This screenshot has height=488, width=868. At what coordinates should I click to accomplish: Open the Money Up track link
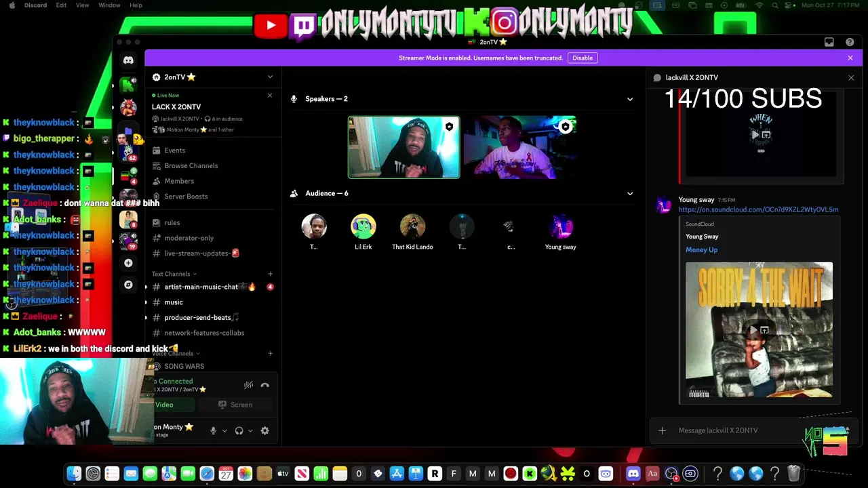[701, 249]
